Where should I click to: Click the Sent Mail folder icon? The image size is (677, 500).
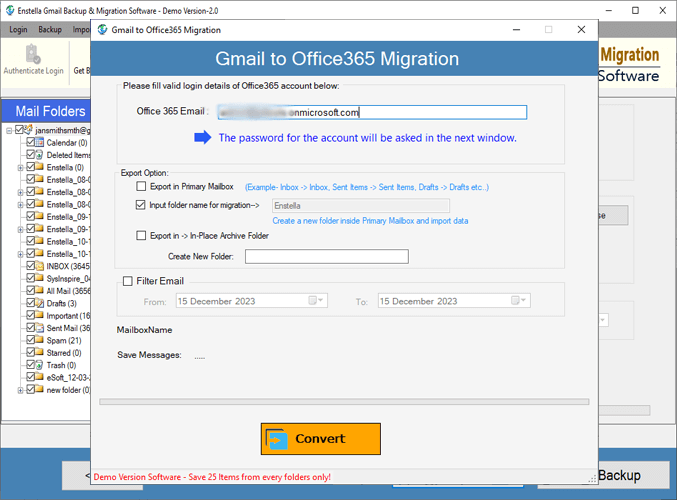[x=40, y=328]
